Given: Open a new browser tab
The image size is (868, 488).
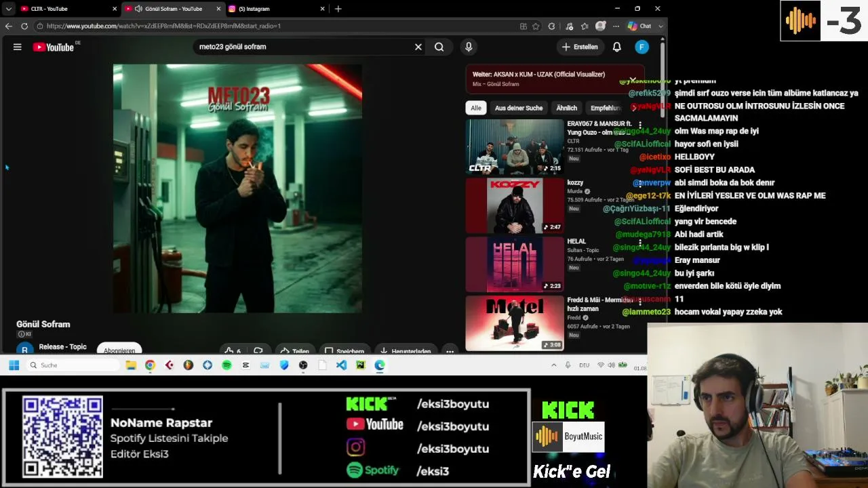Looking at the screenshot, I should [x=338, y=9].
